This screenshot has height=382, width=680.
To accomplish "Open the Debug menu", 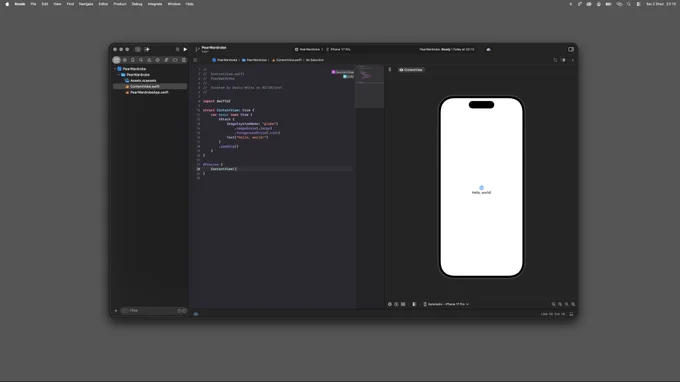I will (137, 4).
